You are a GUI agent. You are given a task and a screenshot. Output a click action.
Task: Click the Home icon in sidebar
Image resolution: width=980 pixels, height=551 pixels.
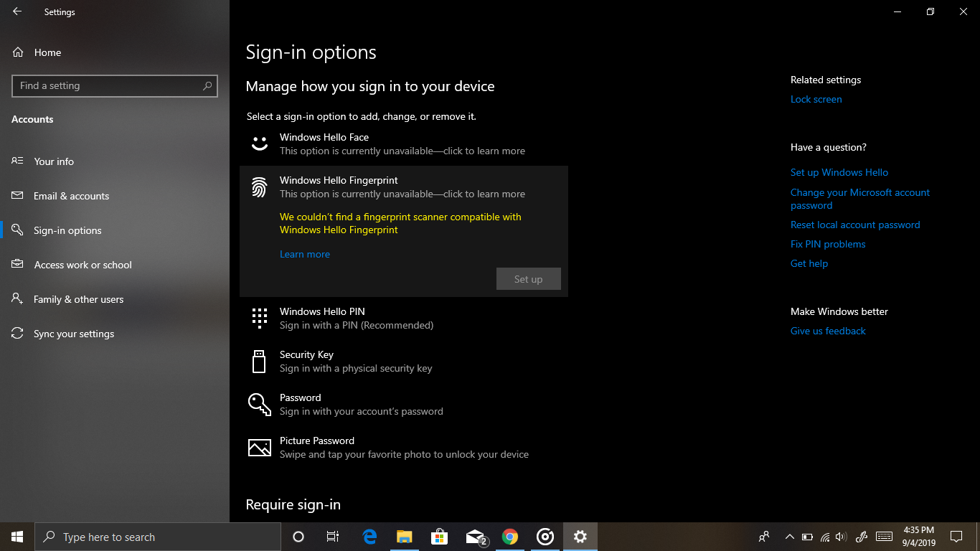19,52
